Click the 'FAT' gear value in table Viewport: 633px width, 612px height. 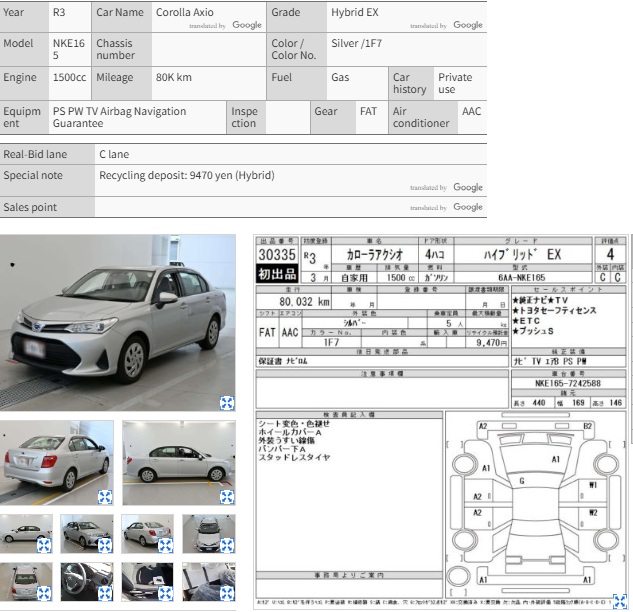click(x=368, y=111)
